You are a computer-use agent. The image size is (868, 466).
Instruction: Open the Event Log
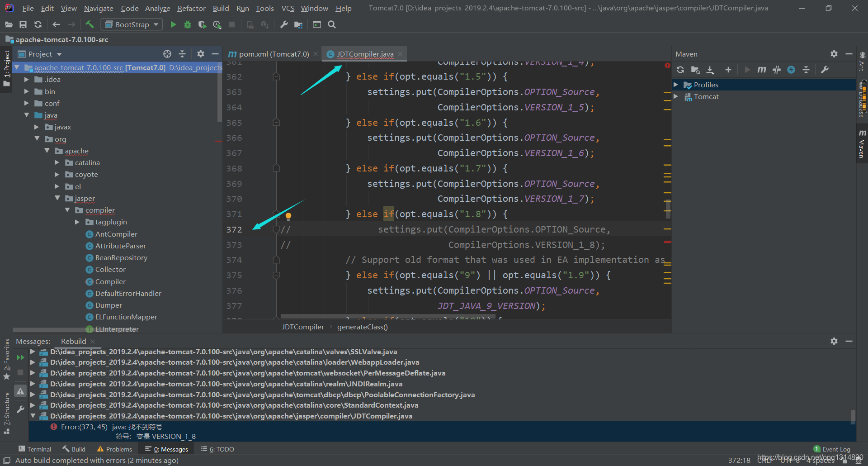[832, 449]
